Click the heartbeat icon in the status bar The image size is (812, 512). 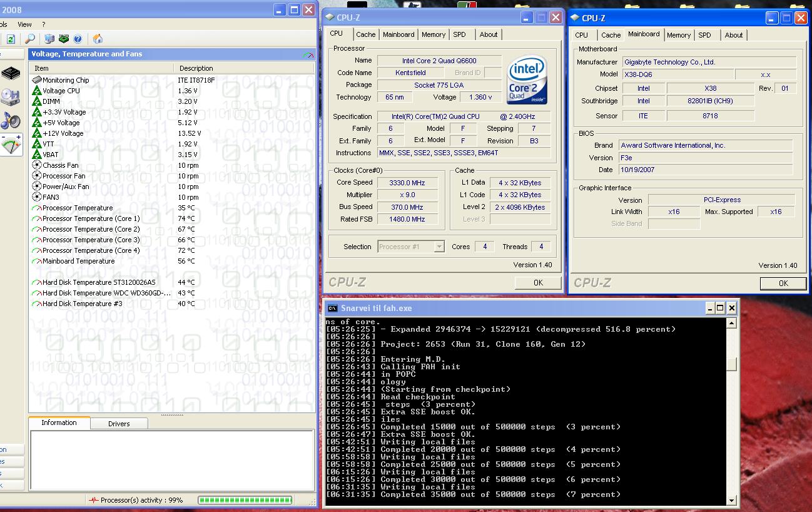tap(94, 500)
